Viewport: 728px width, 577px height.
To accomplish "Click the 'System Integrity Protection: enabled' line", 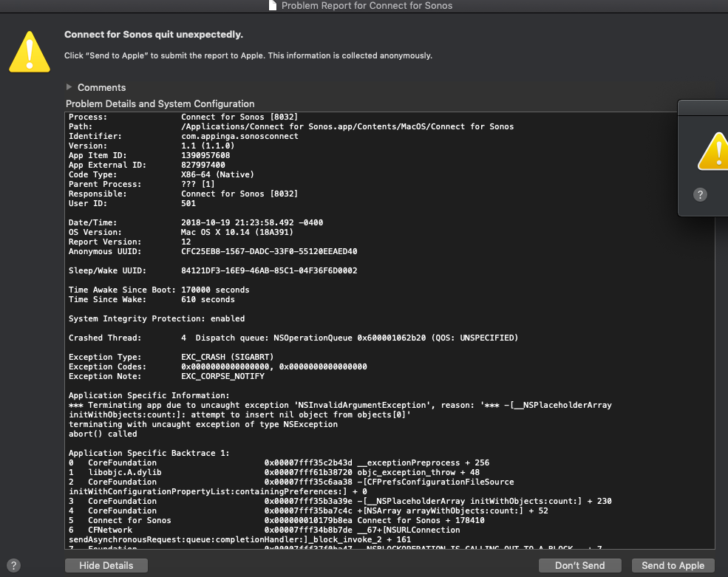I will 157,318.
